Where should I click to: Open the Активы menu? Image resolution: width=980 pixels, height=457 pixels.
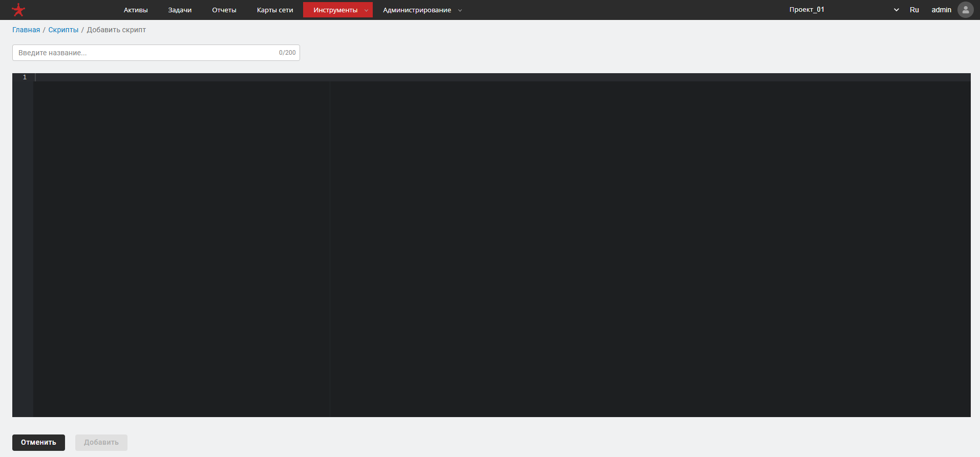[x=136, y=10]
